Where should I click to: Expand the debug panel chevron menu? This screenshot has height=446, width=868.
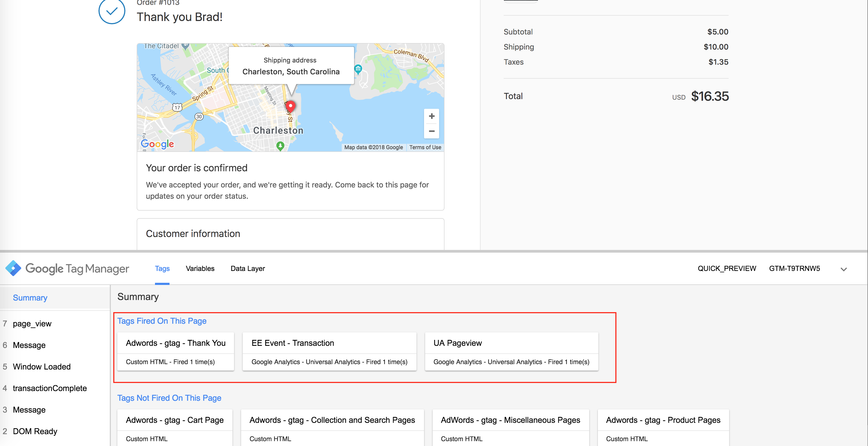(x=844, y=269)
